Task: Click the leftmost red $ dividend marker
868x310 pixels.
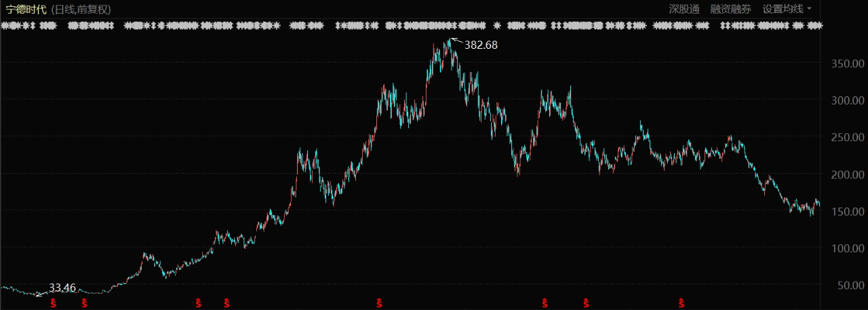Action: [54, 303]
